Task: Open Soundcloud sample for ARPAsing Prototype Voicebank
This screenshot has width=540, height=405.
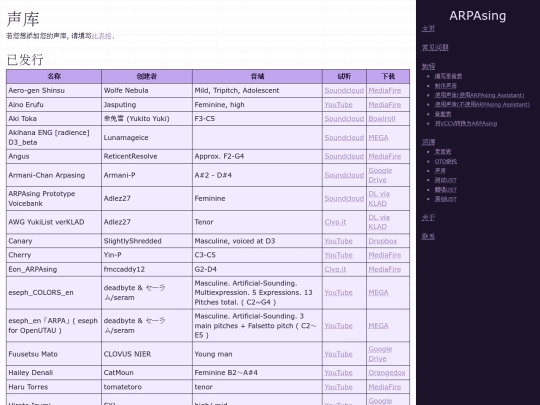Action: [x=344, y=199]
